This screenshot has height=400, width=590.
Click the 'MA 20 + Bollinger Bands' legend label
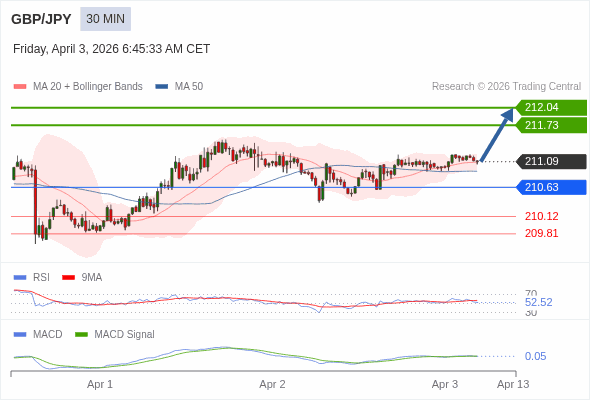coord(88,87)
